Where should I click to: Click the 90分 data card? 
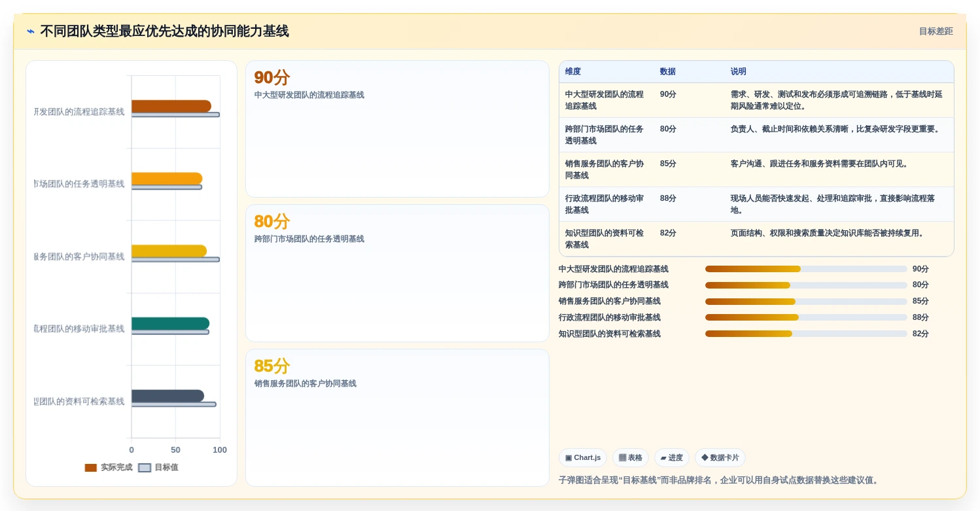click(x=397, y=129)
